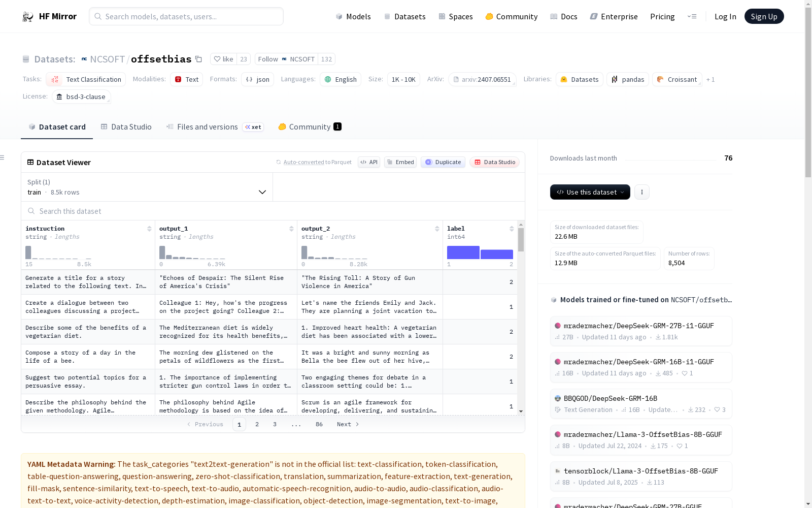Expand the Split train dropdown
Image resolution: width=812 pixels, height=508 pixels.
point(147,187)
